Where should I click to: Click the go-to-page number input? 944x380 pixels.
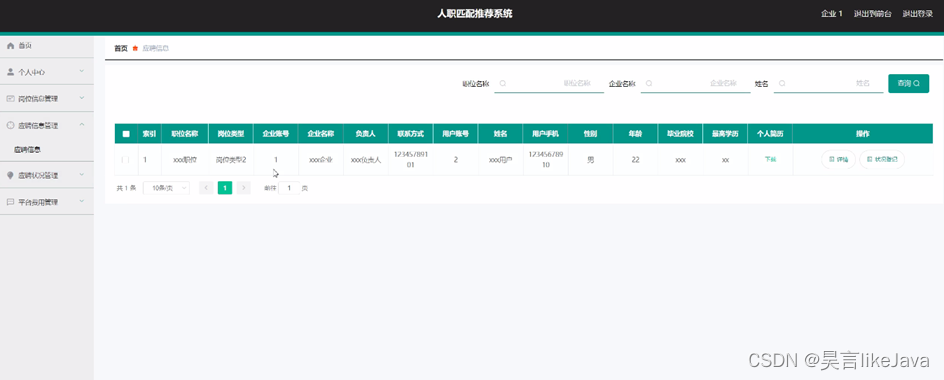coord(289,188)
